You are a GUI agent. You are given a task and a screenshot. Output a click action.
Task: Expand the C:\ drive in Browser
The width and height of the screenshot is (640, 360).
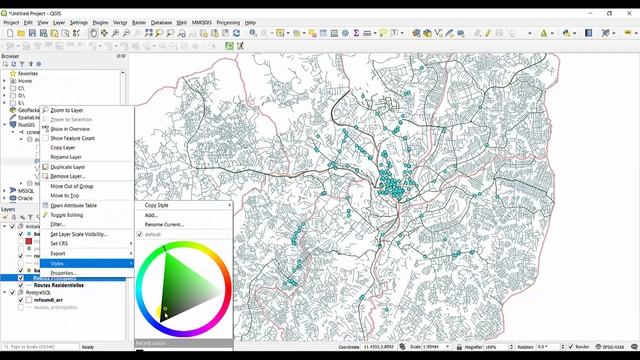point(4,88)
